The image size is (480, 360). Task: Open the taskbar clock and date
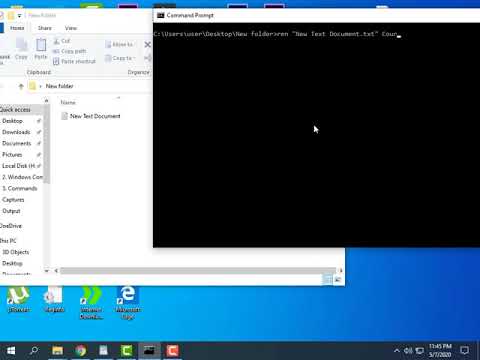tap(440, 351)
